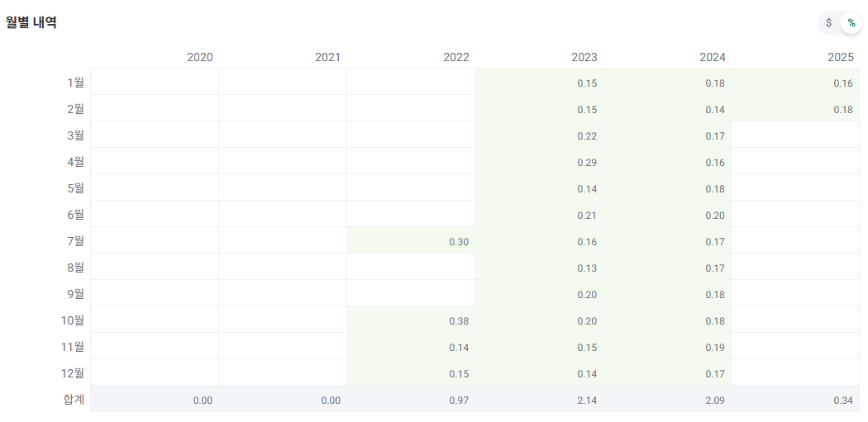Click the 0.16 cell for 1월 2025
868x422 pixels.
coord(795,83)
